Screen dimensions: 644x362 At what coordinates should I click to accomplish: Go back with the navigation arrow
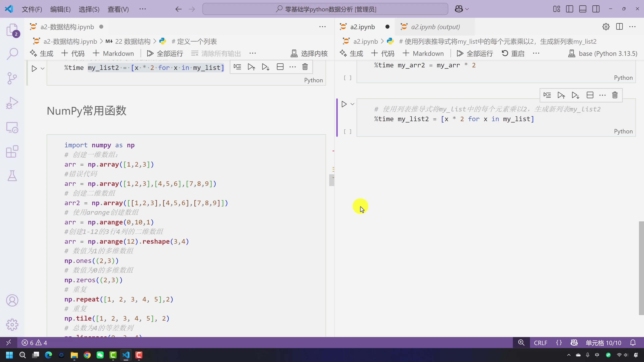point(178,9)
